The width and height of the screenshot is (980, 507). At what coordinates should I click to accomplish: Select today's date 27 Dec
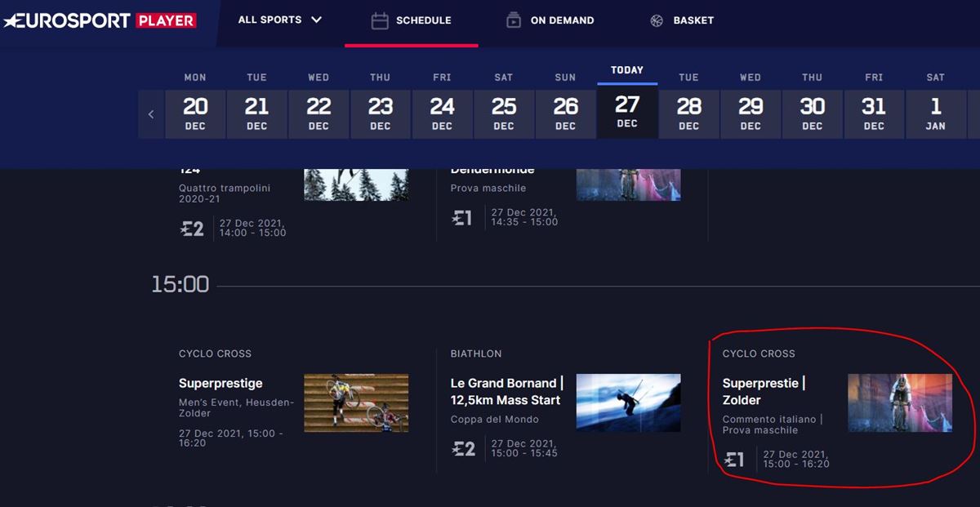point(627,113)
